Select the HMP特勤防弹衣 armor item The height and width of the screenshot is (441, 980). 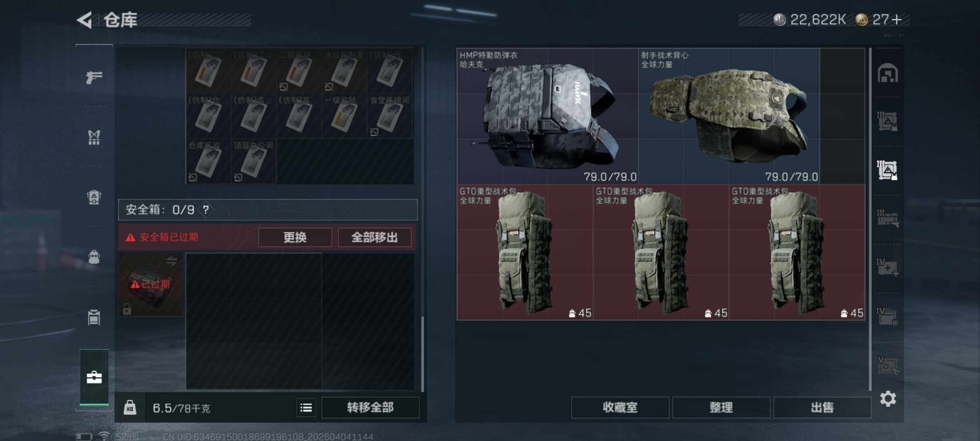548,116
